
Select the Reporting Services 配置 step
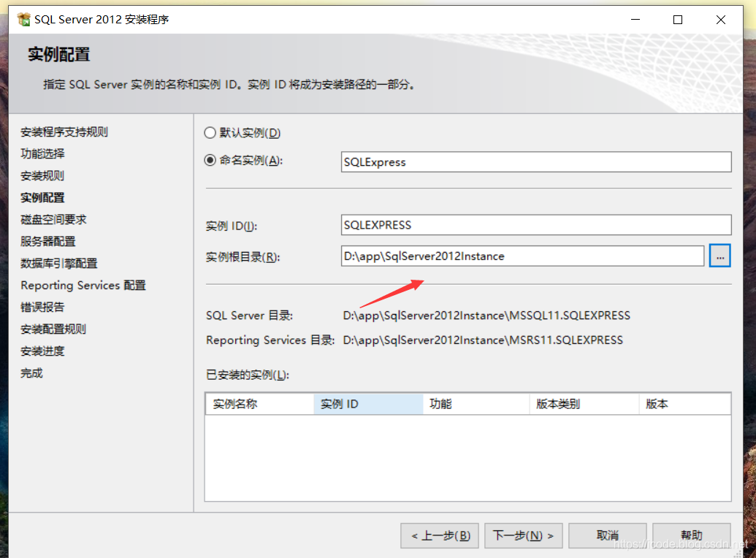click(x=83, y=285)
